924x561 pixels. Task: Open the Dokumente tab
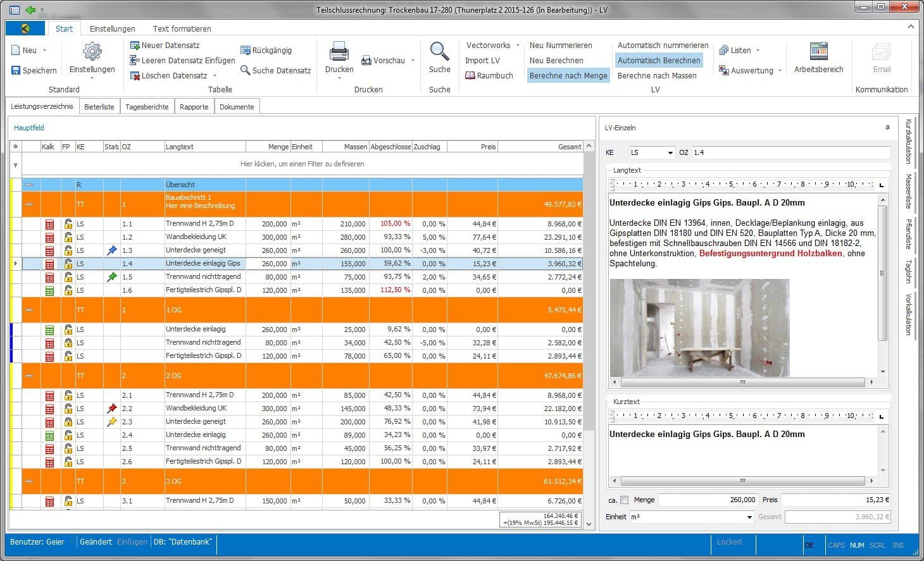tap(237, 107)
